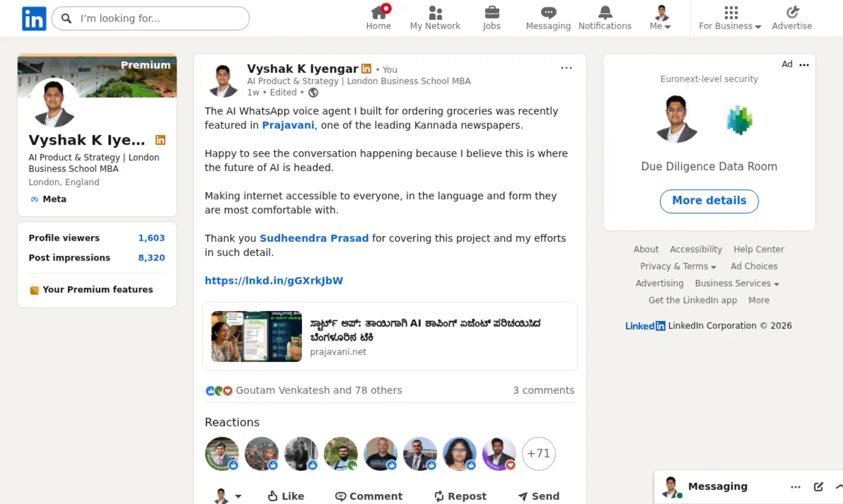
Task: Open Get the LinkedIn app link
Action: 692,300
